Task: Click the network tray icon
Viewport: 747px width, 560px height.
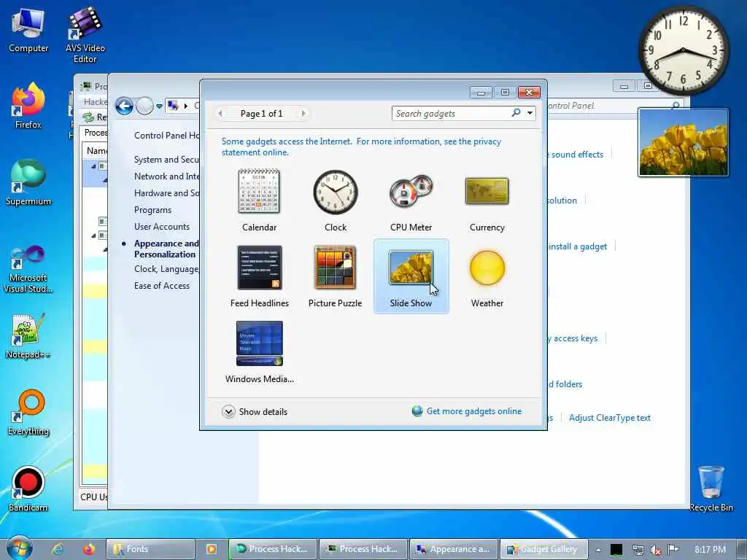Action: [x=638, y=550]
